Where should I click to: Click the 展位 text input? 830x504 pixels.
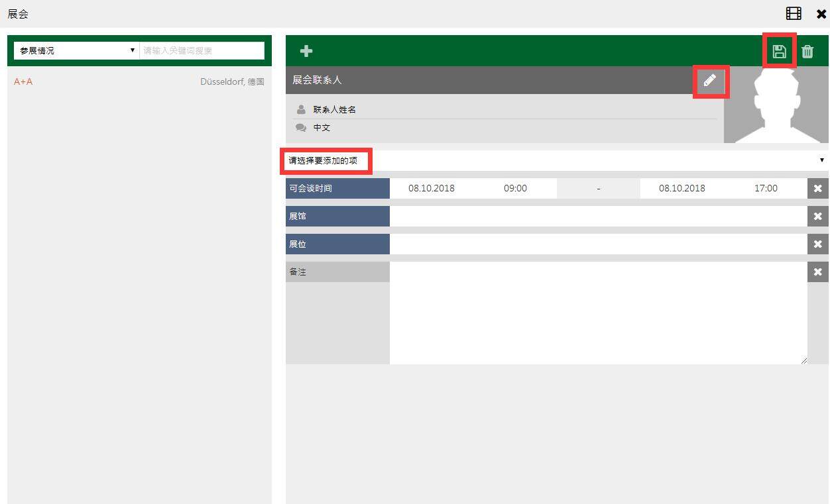pyautogui.click(x=598, y=244)
